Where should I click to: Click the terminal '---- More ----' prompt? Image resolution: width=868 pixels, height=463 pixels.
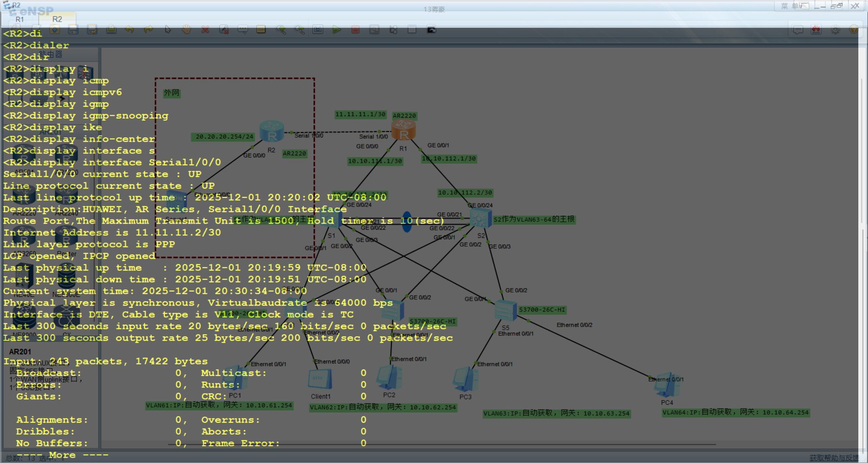pyautogui.click(x=62, y=455)
